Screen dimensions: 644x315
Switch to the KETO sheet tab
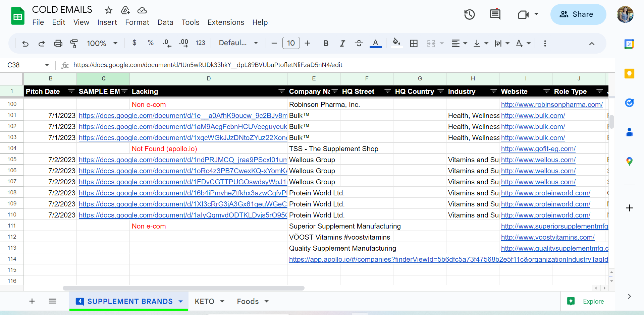[x=205, y=301]
